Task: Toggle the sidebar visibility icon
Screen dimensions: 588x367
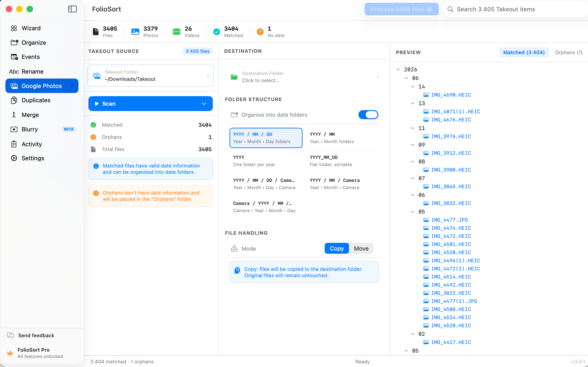Action: [x=72, y=9]
